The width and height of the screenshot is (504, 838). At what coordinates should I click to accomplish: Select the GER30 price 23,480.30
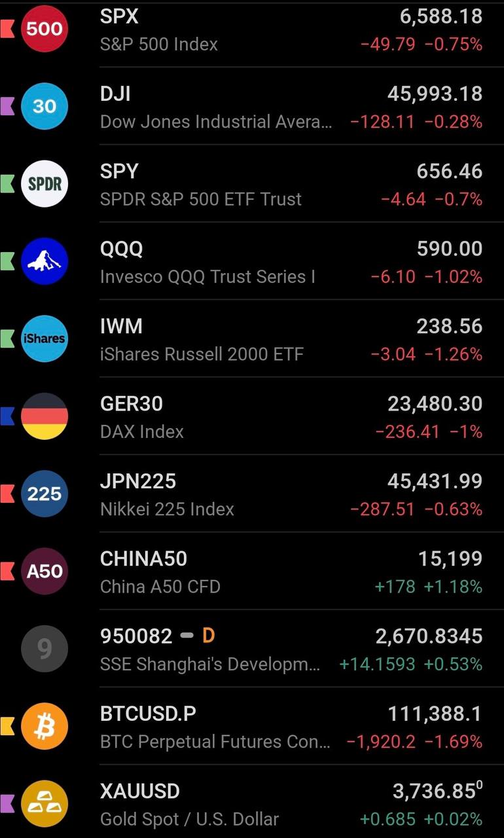point(435,404)
